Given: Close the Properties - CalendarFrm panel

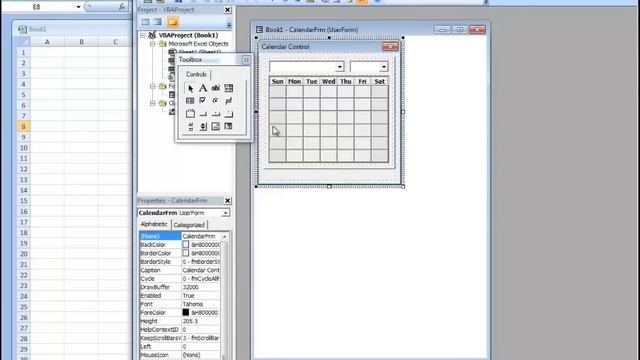Looking at the screenshot, I should pos(228,201).
